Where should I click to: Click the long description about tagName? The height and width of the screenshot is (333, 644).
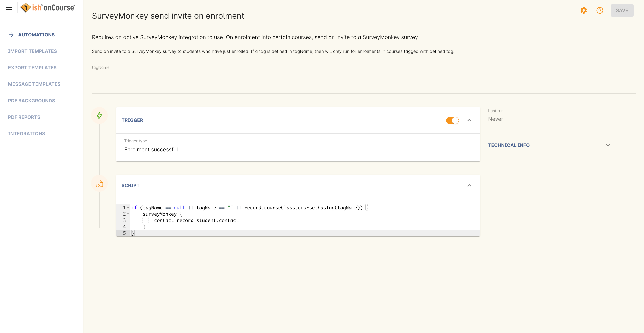click(x=273, y=51)
